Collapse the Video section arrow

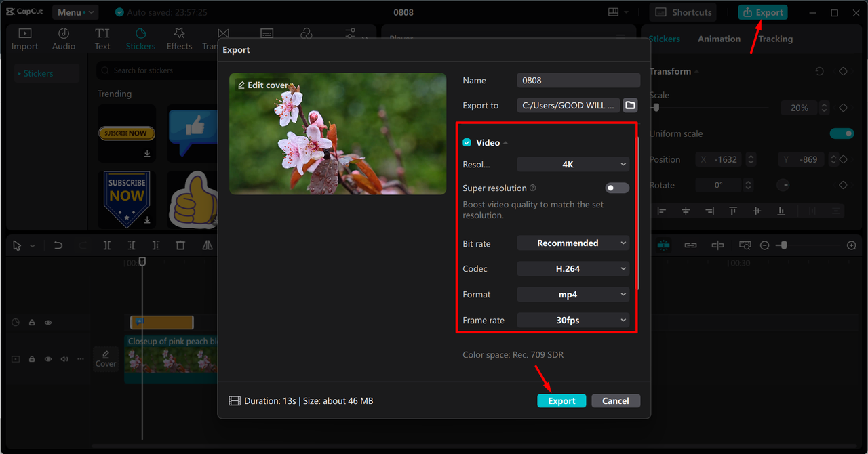click(506, 143)
